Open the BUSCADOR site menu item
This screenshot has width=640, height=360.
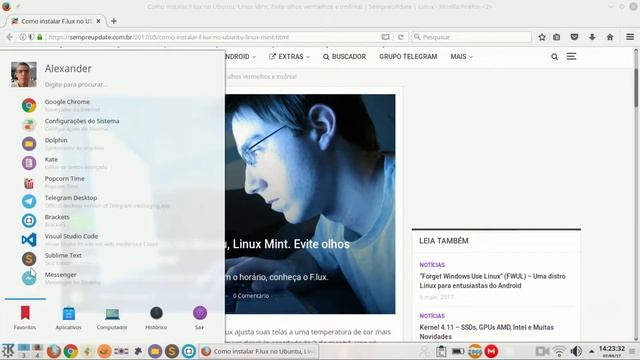(344, 57)
